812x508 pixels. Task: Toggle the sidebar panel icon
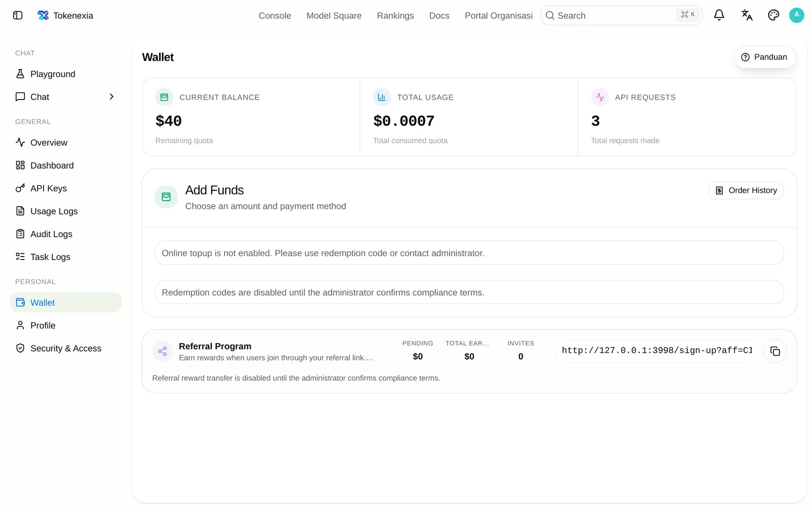coord(18,15)
